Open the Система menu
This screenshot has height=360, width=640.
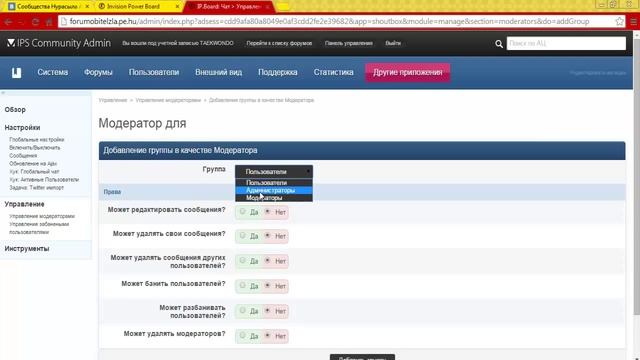(53, 72)
